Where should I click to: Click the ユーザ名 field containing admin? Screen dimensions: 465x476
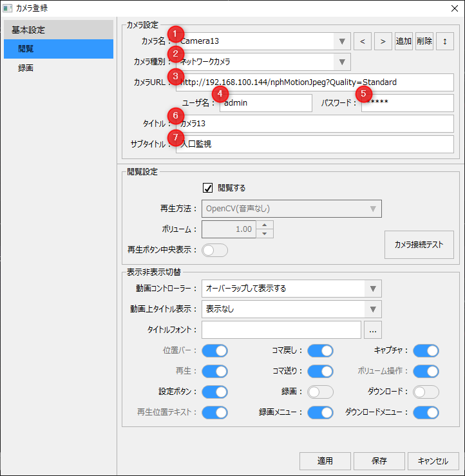point(266,103)
